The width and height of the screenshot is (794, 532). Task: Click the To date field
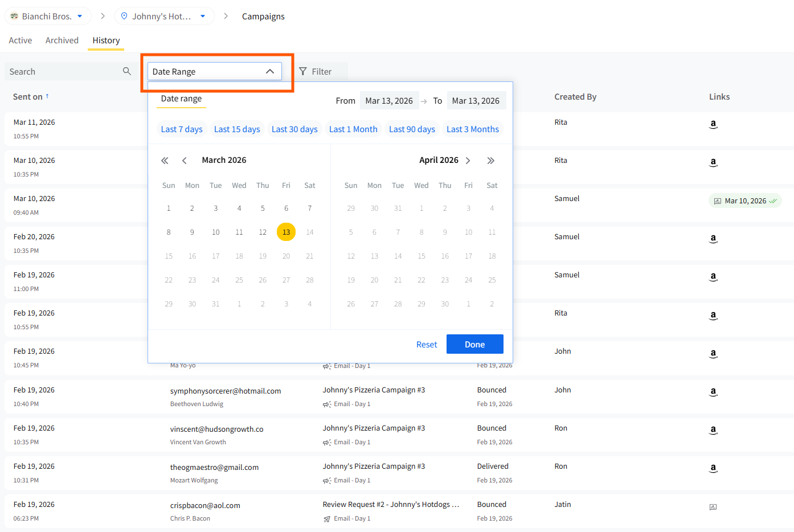(476, 101)
